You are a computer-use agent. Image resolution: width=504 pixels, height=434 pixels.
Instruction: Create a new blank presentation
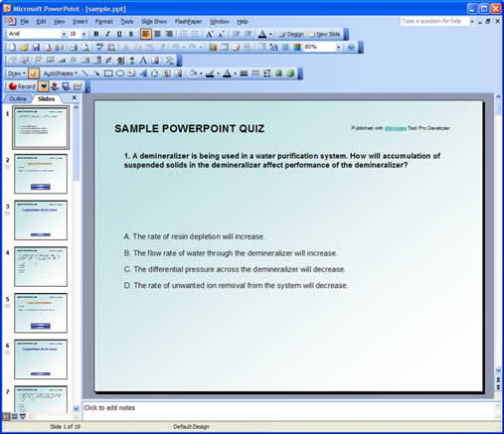click(12, 48)
